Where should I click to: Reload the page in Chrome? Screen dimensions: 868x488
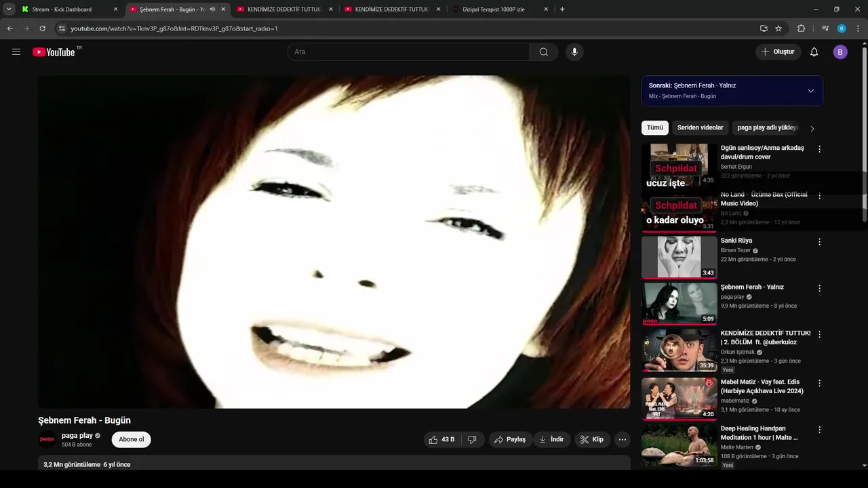click(42, 28)
